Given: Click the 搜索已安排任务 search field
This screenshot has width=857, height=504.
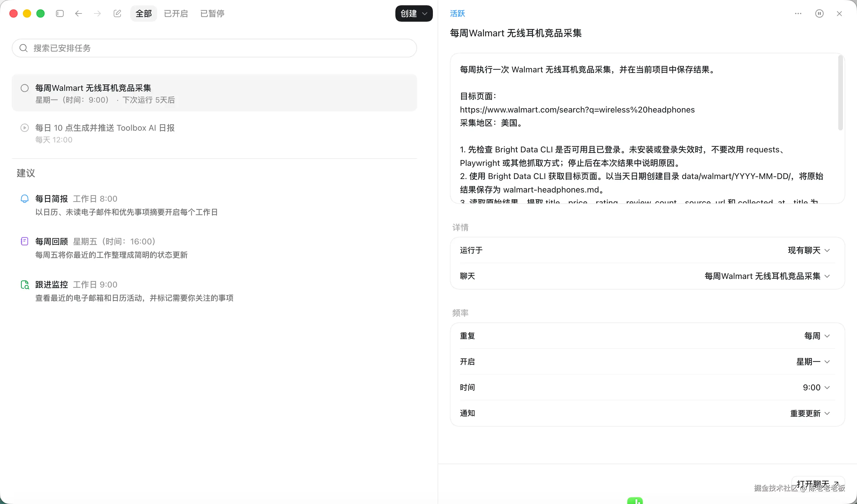Looking at the screenshot, I should [x=214, y=48].
